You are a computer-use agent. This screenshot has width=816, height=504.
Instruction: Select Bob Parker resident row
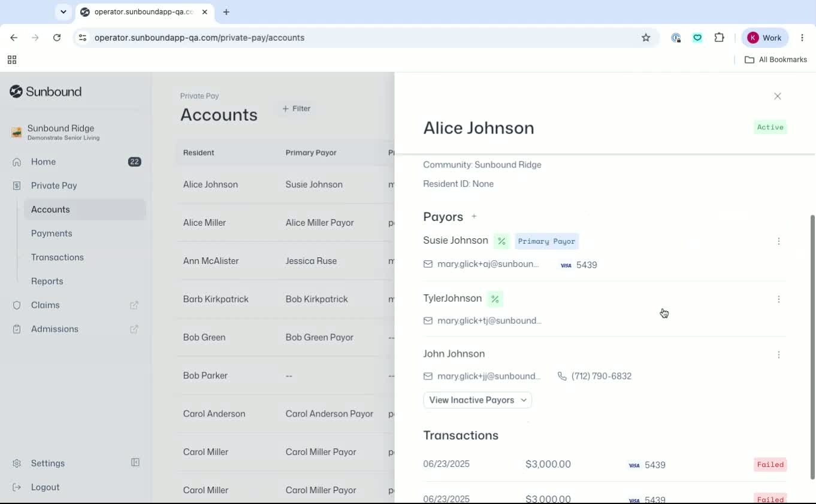285,376
